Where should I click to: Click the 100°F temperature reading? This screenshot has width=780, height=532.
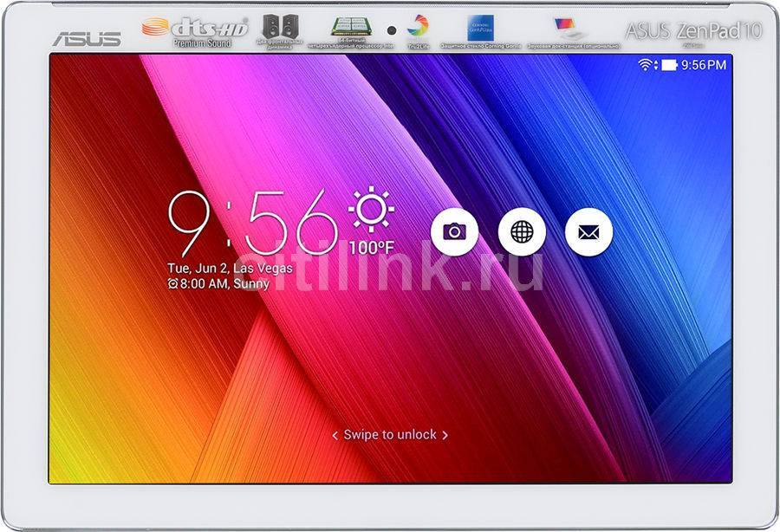371,248
